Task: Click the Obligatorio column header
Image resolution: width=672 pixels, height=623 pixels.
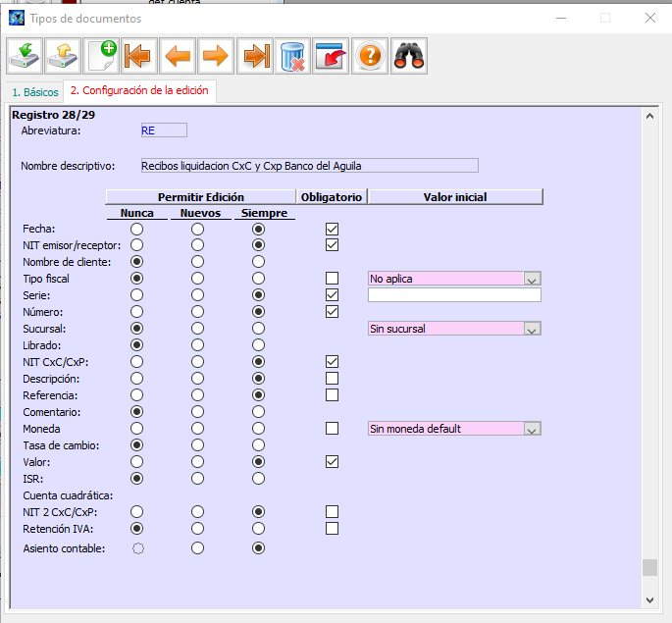Action: (x=332, y=197)
